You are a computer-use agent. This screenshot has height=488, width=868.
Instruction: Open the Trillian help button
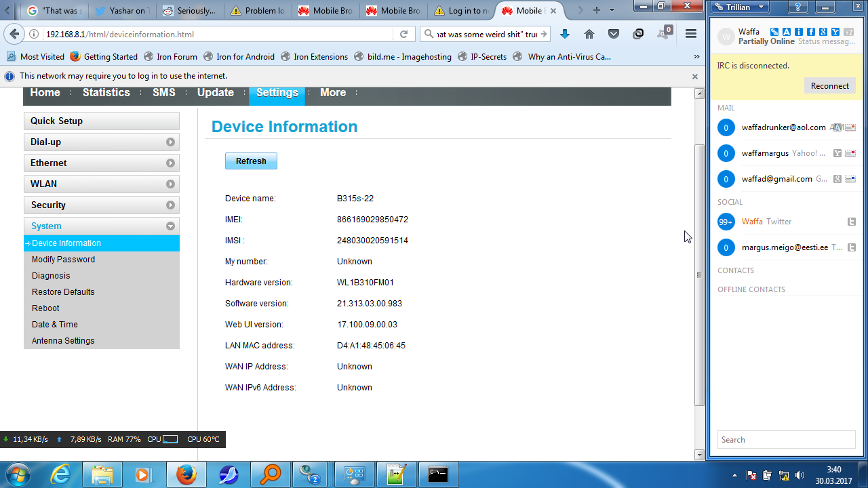point(797,7)
